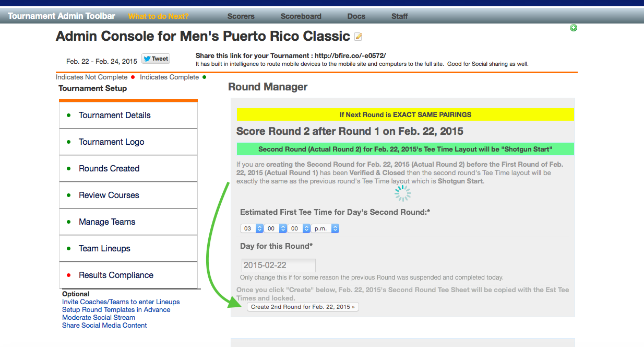This screenshot has height=347, width=644.
Task: Open Setup Round Templates in Advance link
Action: [116, 310]
